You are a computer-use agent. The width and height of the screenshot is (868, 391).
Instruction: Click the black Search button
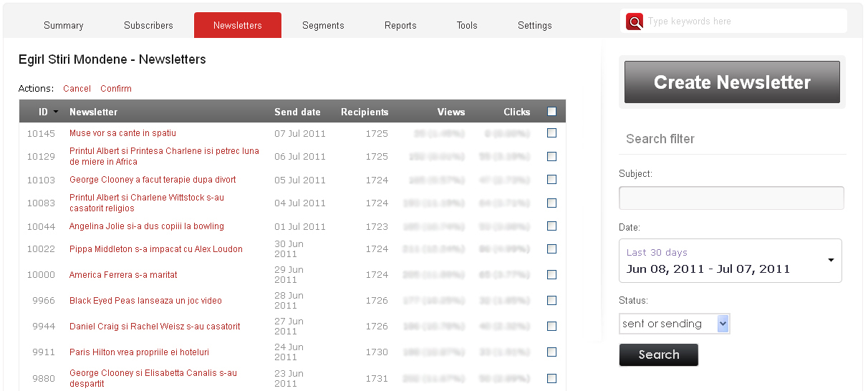point(658,355)
